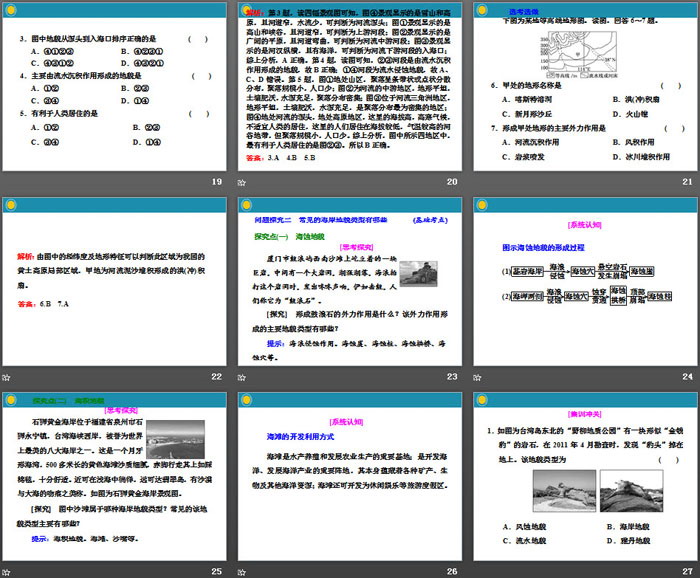The width and height of the screenshot is (700, 578).
Task: Click the slide number label 23
Action: [450, 376]
